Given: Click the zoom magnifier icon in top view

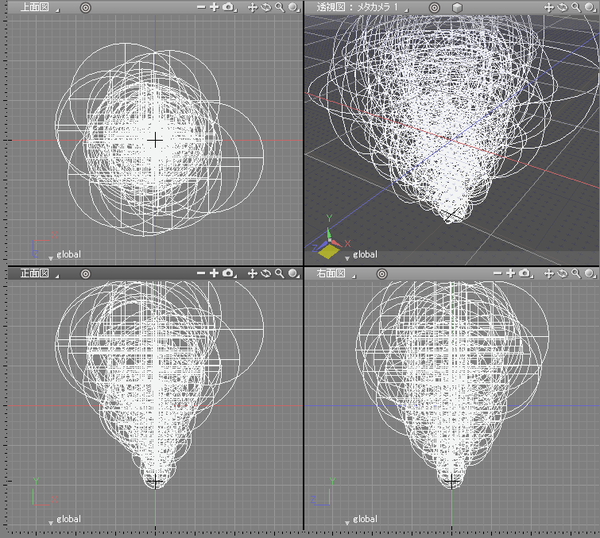Looking at the screenshot, I should (279, 7).
